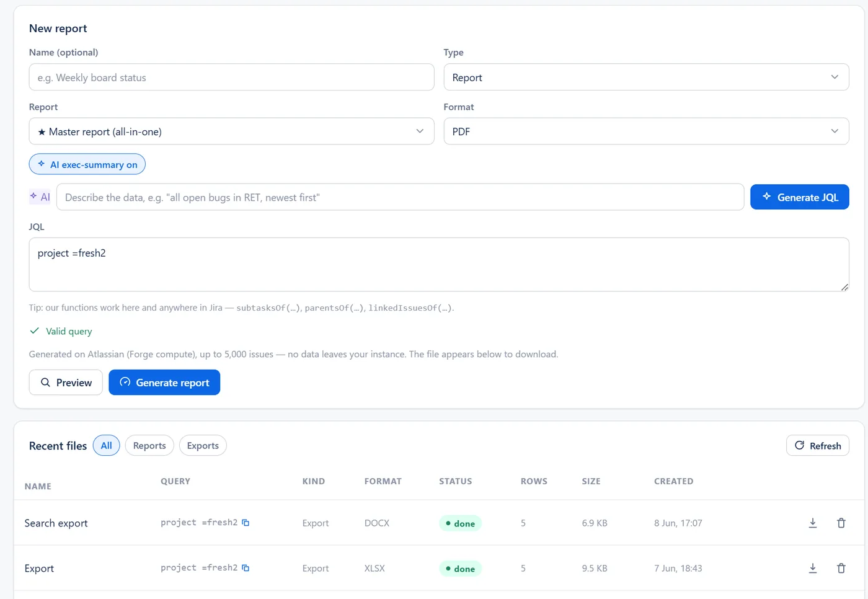This screenshot has width=868, height=599.
Task: Click the '8 Jun, 17:07' created date
Action: (x=678, y=523)
